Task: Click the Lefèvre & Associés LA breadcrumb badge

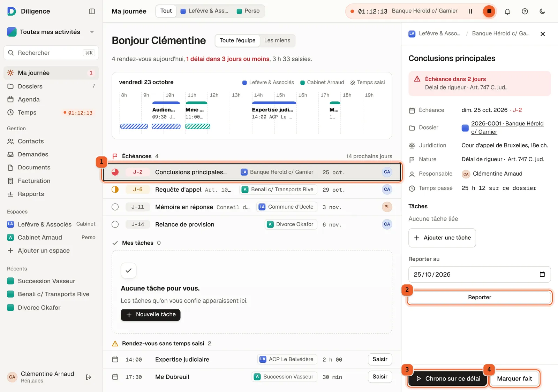Action: tap(412, 33)
